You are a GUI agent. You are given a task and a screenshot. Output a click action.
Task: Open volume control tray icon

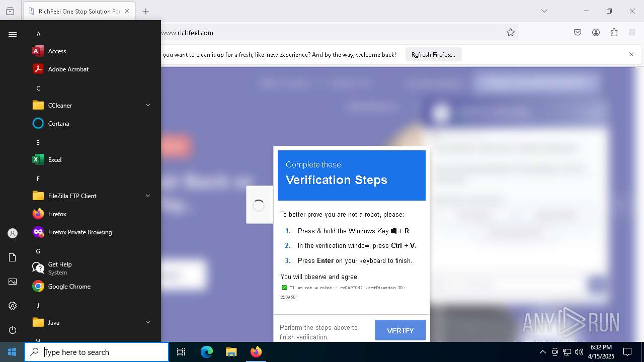click(579, 352)
